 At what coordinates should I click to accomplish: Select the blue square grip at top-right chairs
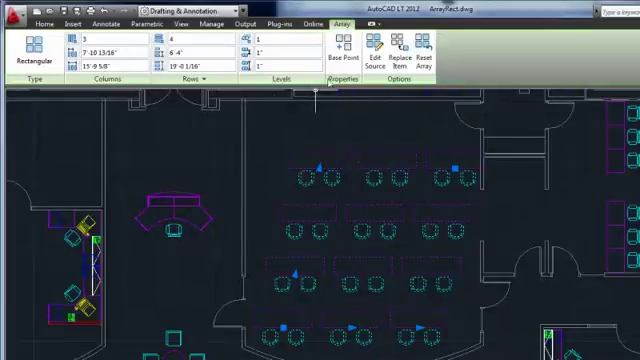pyautogui.click(x=455, y=168)
